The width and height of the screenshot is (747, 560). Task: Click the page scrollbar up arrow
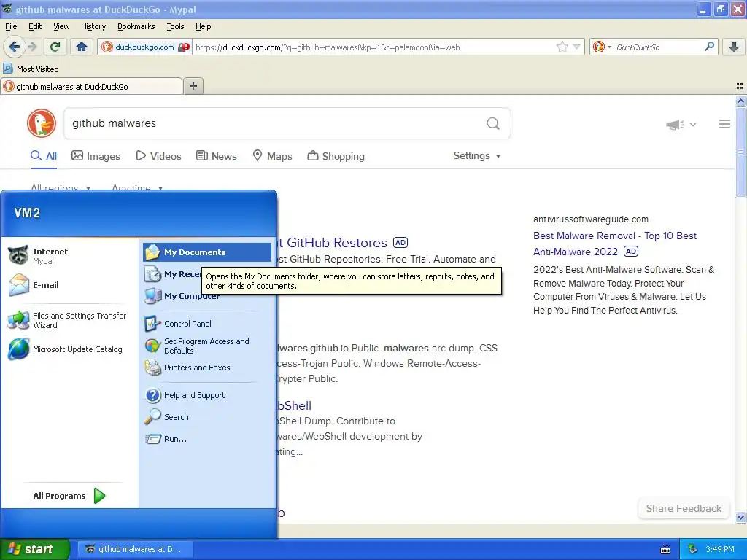740,101
